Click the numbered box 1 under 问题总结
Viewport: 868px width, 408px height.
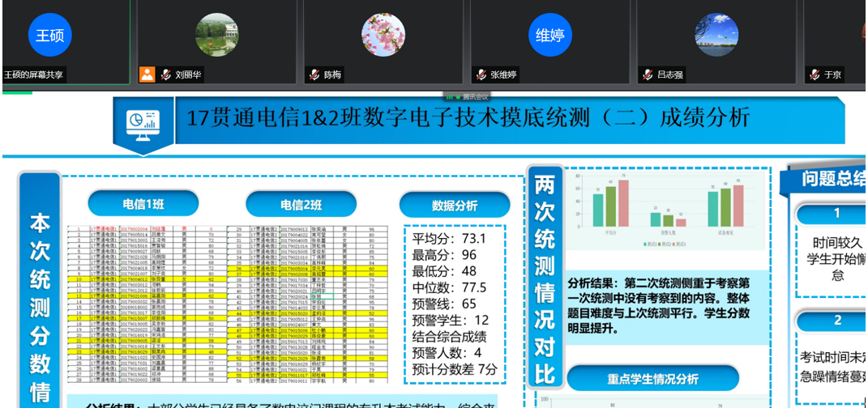click(x=832, y=214)
